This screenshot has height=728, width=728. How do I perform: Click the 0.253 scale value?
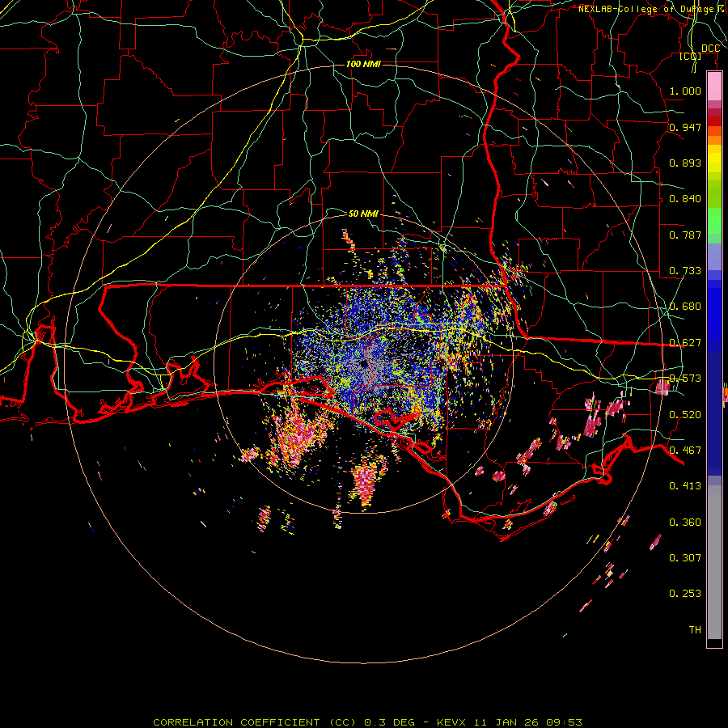point(685,594)
